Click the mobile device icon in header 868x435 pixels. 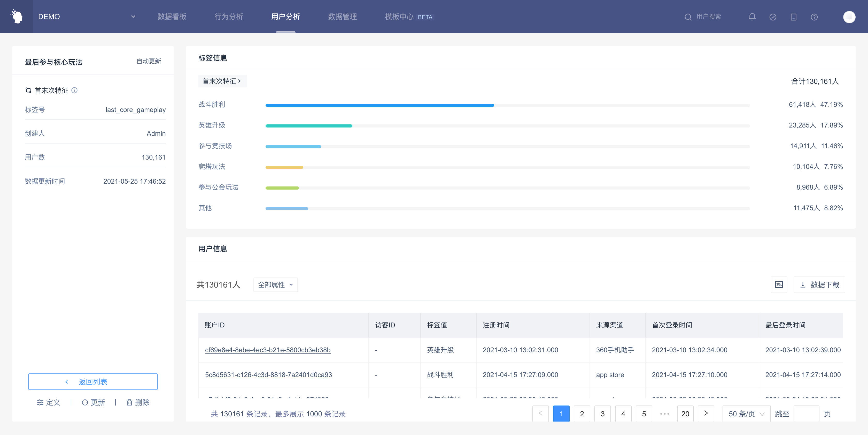coord(794,17)
